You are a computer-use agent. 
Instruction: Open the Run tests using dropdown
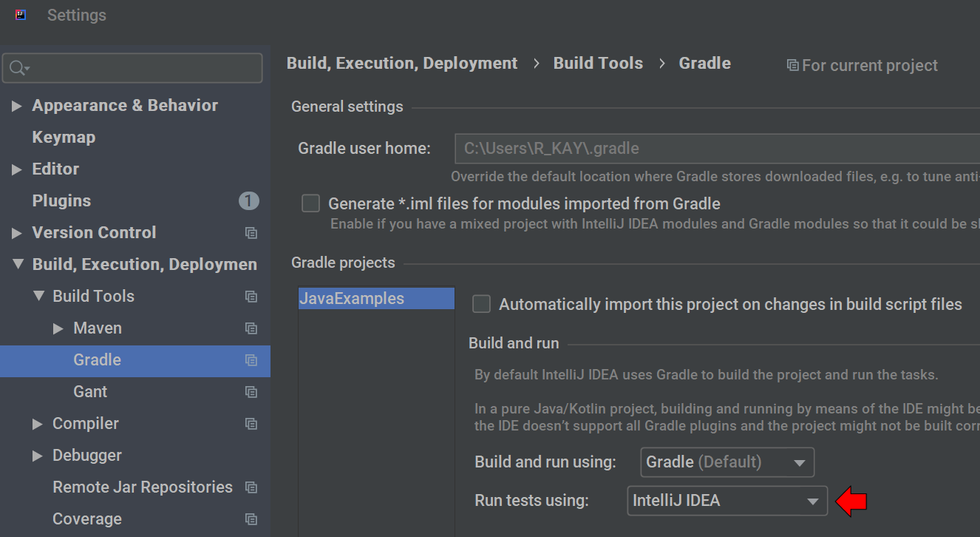pos(727,501)
